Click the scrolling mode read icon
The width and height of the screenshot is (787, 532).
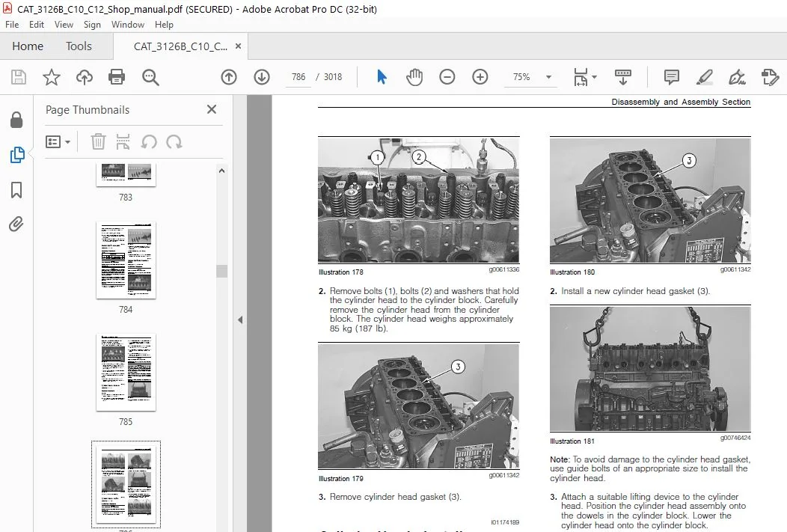[623, 77]
